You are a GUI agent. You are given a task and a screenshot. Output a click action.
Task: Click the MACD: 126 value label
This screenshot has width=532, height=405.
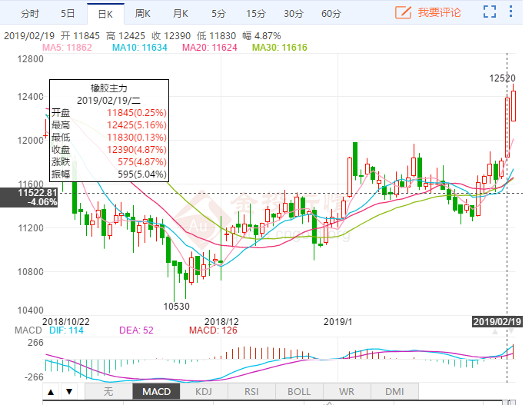[213, 330]
